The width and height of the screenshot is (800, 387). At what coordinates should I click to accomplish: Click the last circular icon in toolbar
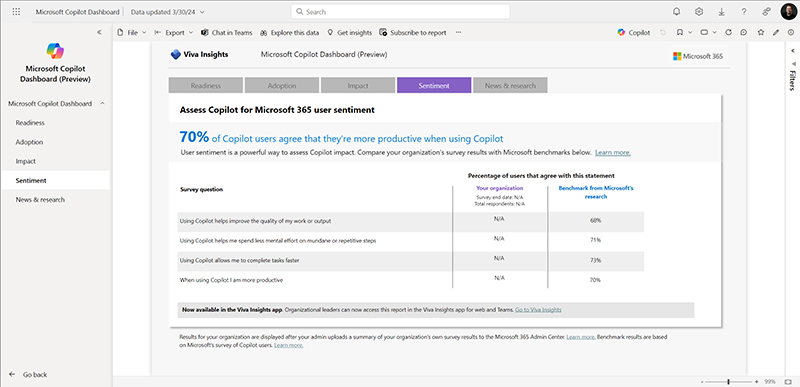[791, 32]
